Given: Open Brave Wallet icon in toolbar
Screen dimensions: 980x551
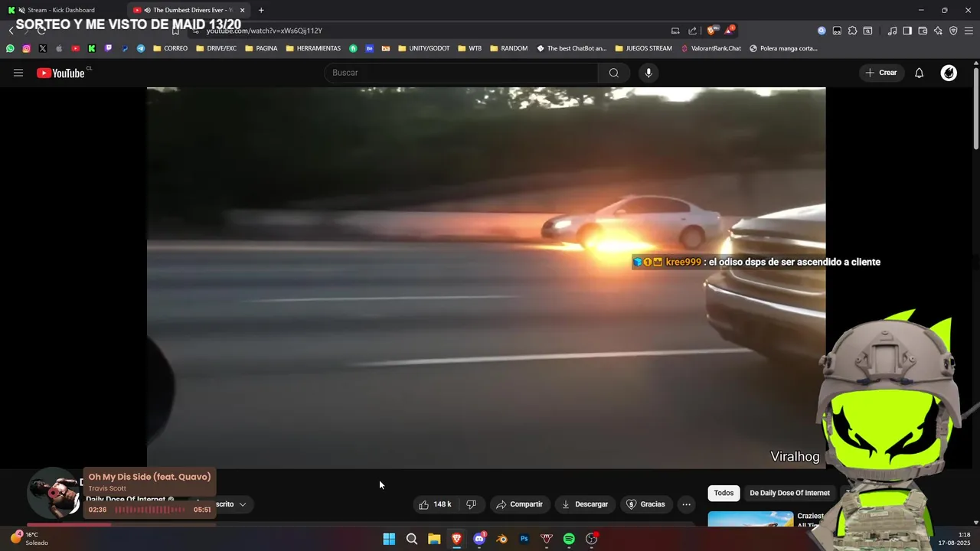Looking at the screenshot, I should tap(923, 31).
